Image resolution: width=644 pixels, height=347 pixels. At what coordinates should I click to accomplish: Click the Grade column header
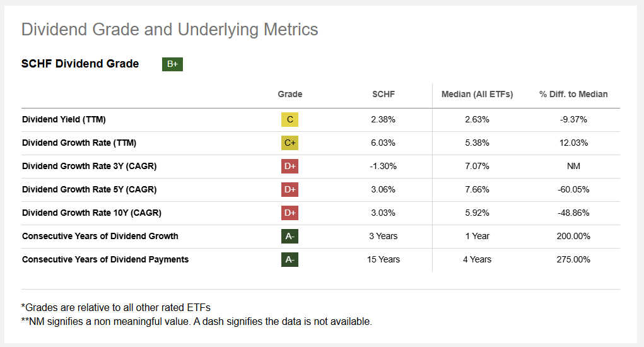click(290, 94)
